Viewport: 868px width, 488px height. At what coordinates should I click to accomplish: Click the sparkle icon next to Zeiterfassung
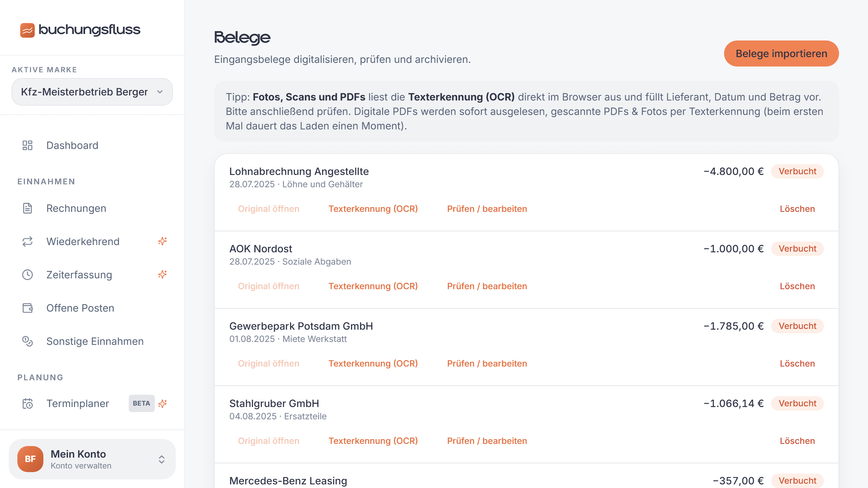click(x=162, y=274)
